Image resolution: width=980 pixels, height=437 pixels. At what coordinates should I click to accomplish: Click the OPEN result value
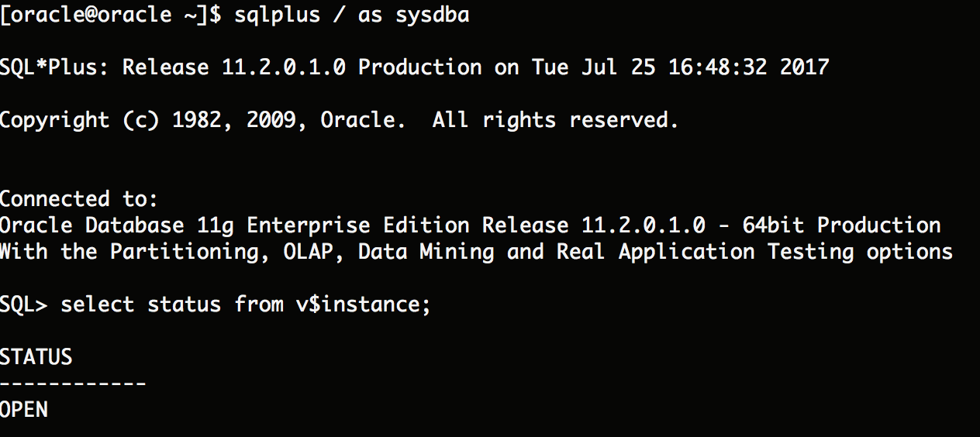pyautogui.click(x=24, y=409)
